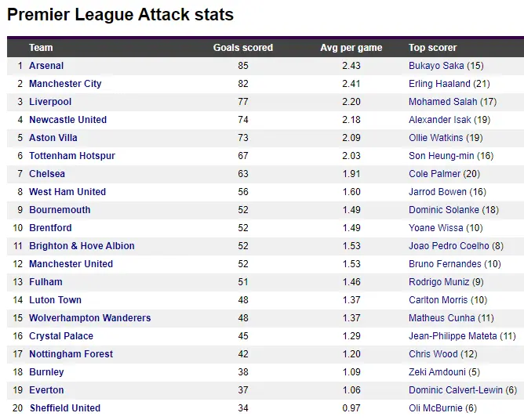The width and height of the screenshot is (524, 420).
Task: Open Mohamed Salah player page
Action: coord(442,102)
